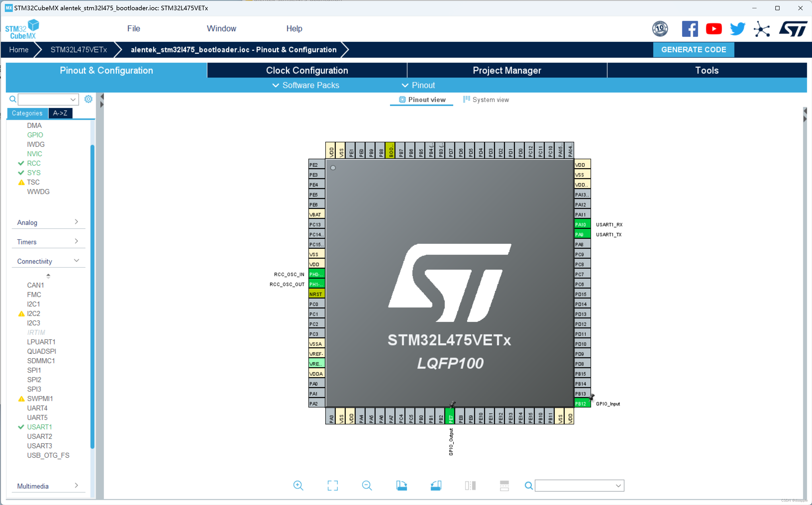Open the ST Twitter icon
The image size is (812, 505).
[738, 29]
